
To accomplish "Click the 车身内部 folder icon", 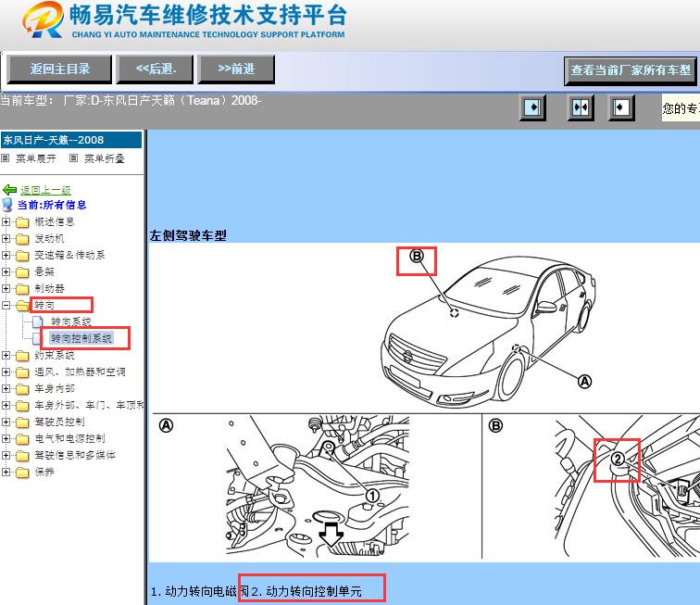I will [22, 389].
